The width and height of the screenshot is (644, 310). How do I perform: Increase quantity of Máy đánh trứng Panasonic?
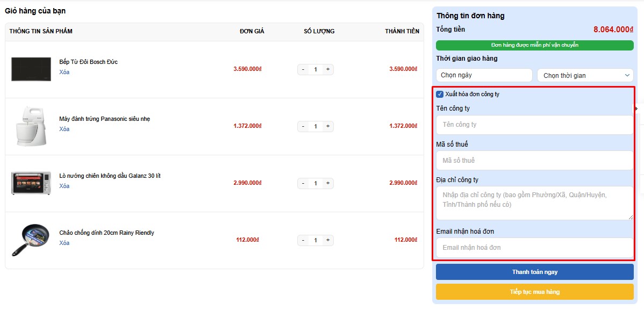328,126
